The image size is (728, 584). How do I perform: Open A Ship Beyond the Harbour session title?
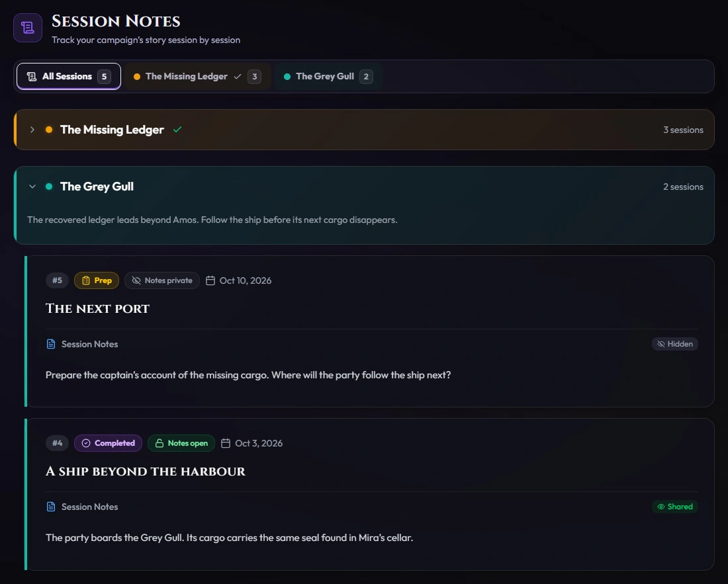pyautogui.click(x=146, y=472)
